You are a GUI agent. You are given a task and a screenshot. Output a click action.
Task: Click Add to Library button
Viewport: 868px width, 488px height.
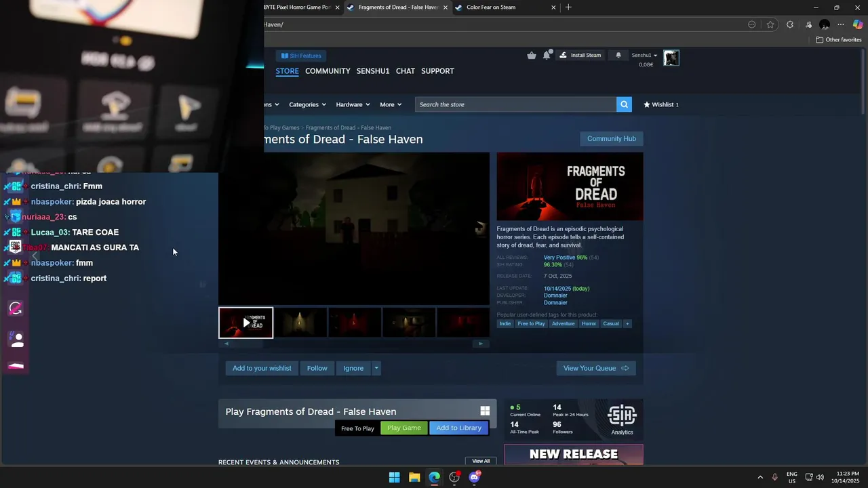459,428
